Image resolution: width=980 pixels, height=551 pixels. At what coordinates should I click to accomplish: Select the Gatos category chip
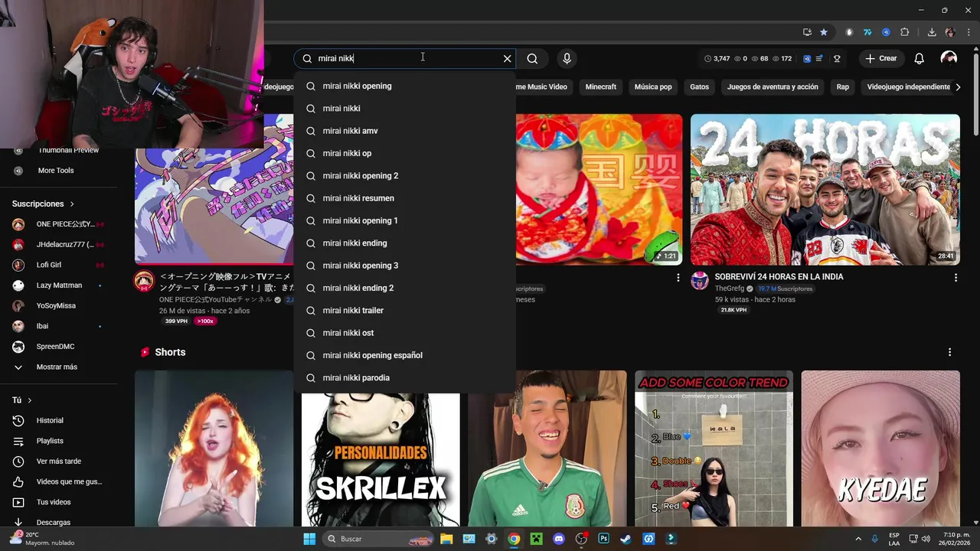pyautogui.click(x=699, y=86)
